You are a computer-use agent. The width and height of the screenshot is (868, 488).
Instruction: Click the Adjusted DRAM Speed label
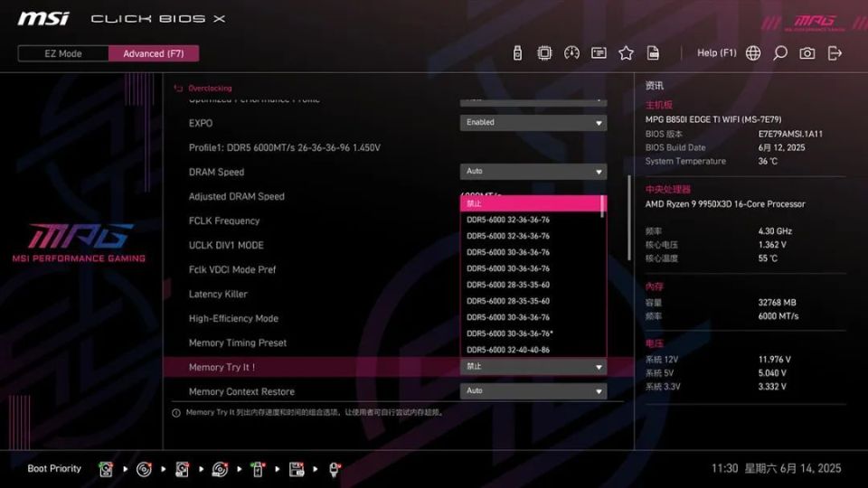236,196
